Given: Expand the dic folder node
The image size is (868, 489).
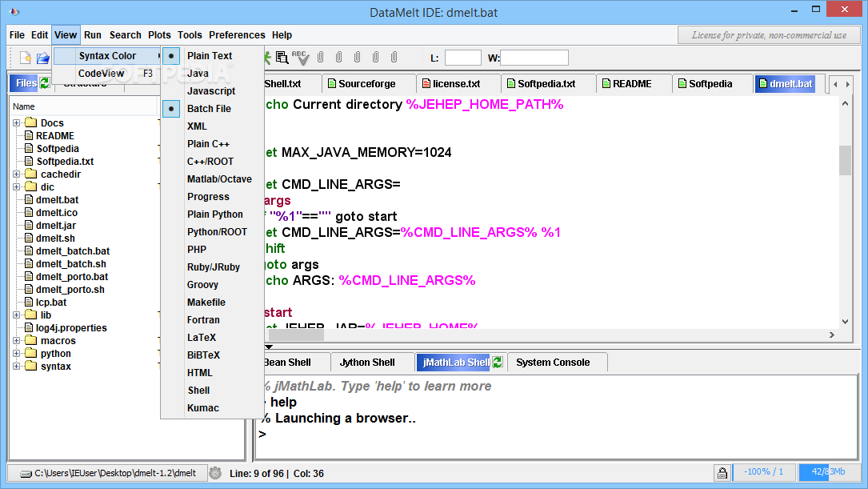Looking at the screenshot, I should [17, 186].
